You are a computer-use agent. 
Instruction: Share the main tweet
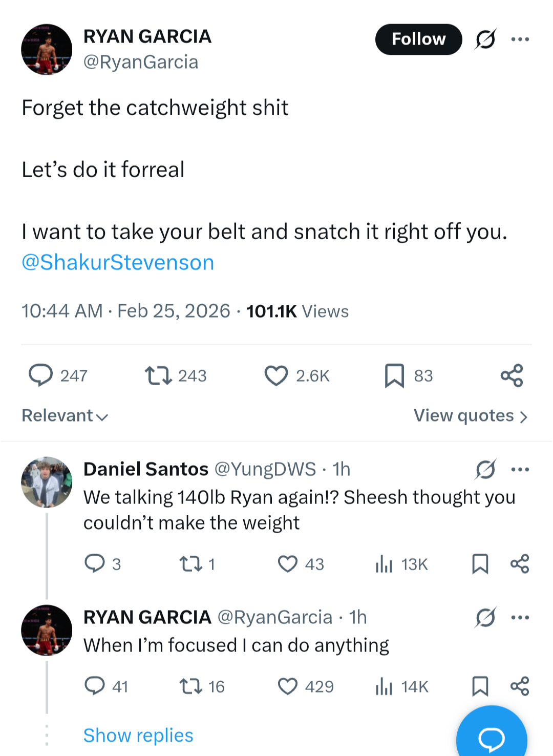pos(512,375)
